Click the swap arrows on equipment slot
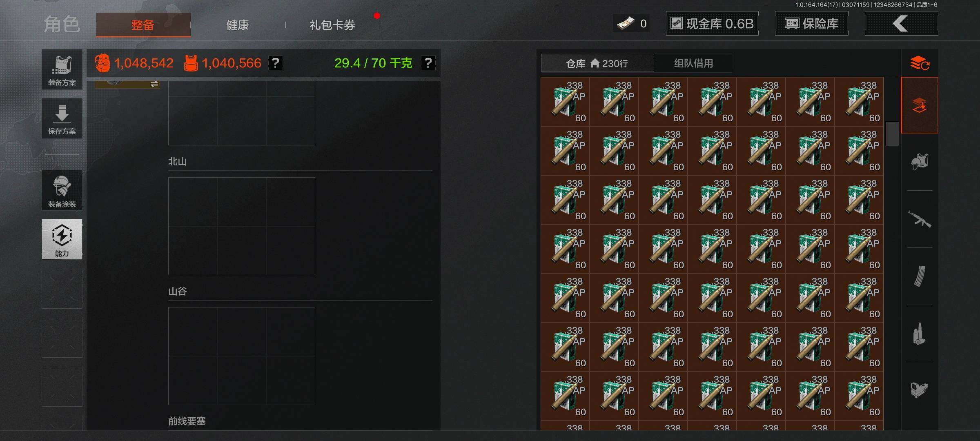The width and height of the screenshot is (980, 441). 154,84
